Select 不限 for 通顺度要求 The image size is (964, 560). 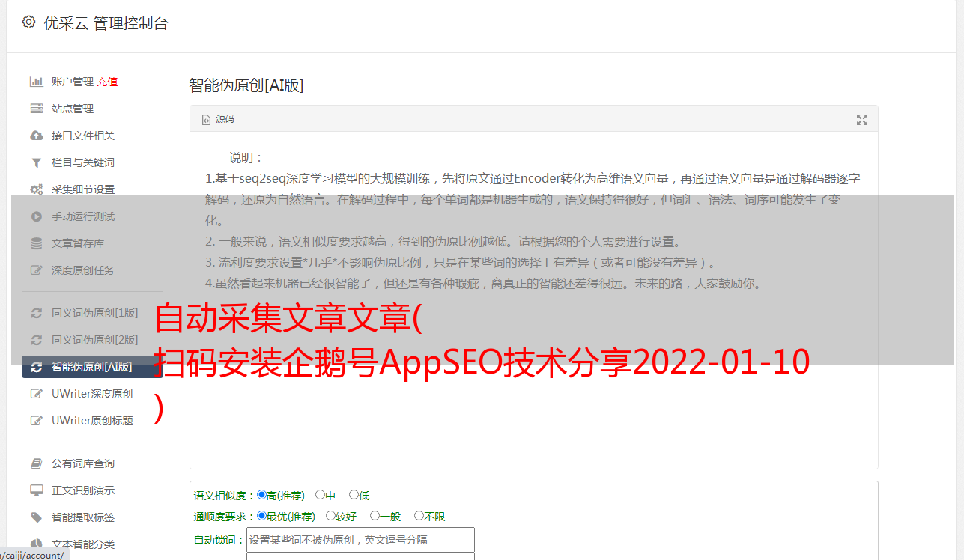click(419, 516)
